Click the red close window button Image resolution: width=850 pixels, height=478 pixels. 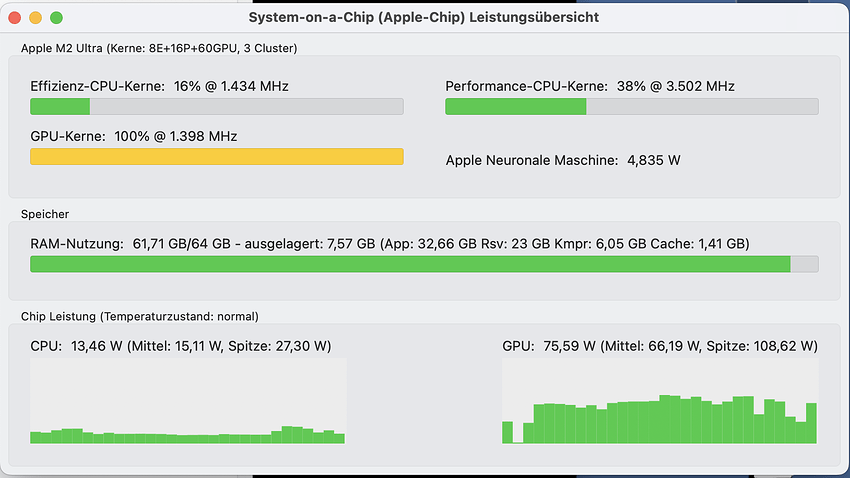click(x=15, y=18)
